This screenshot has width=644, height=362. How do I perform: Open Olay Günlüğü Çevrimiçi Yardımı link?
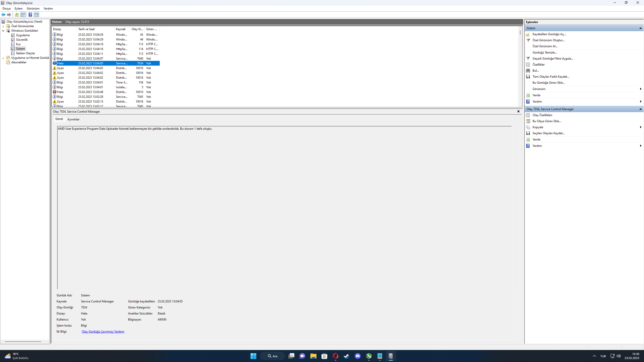coord(103,332)
